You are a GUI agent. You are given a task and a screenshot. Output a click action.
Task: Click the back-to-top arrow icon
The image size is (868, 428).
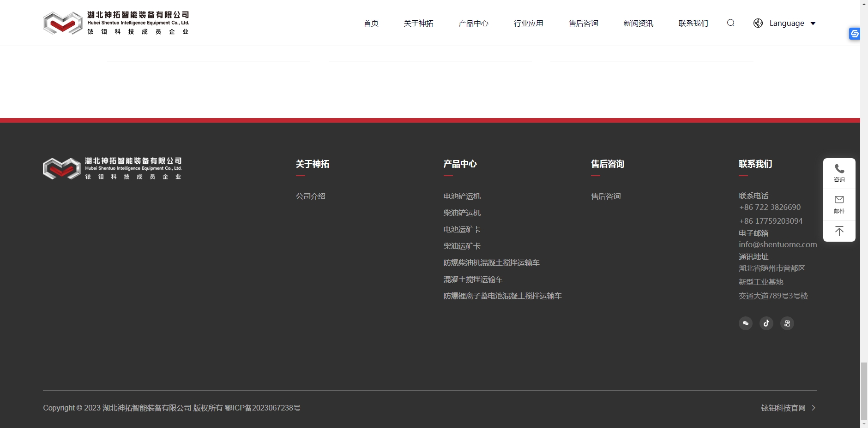pyautogui.click(x=839, y=231)
